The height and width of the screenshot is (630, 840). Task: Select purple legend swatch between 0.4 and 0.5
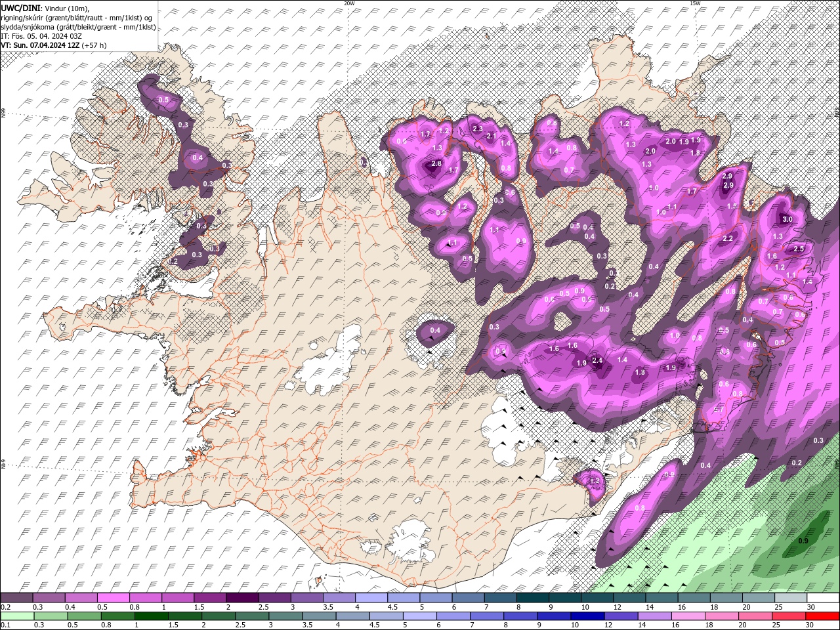pyautogui.click(x=81, y=598)
